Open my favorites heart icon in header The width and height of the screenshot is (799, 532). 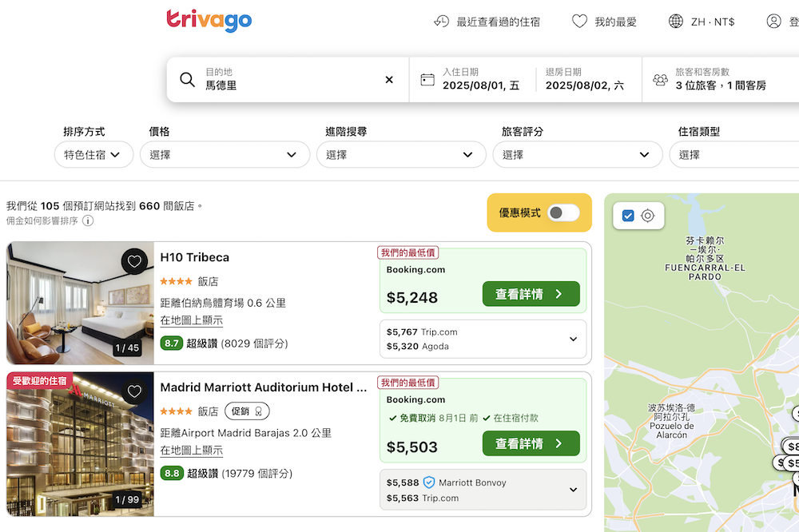tap(579, 22)
